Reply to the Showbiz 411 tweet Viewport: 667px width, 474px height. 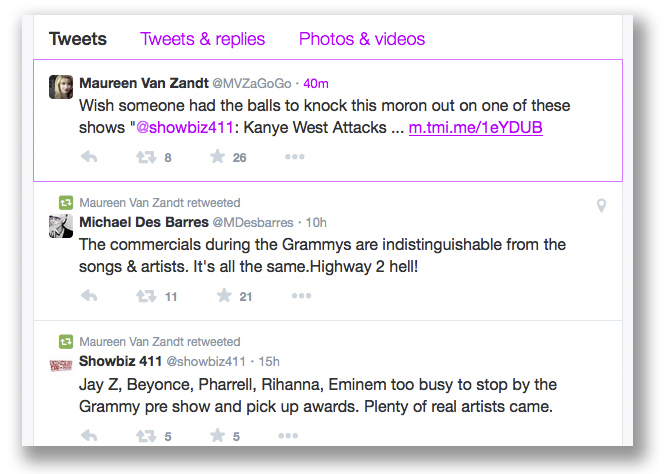point(88,435)
